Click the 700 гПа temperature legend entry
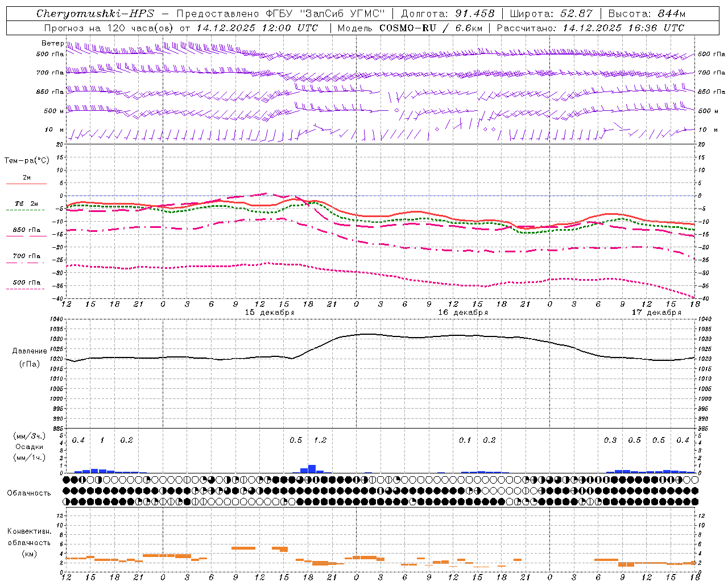The height and width of the screenshot is (582, 728). click(x=27, y=256)
